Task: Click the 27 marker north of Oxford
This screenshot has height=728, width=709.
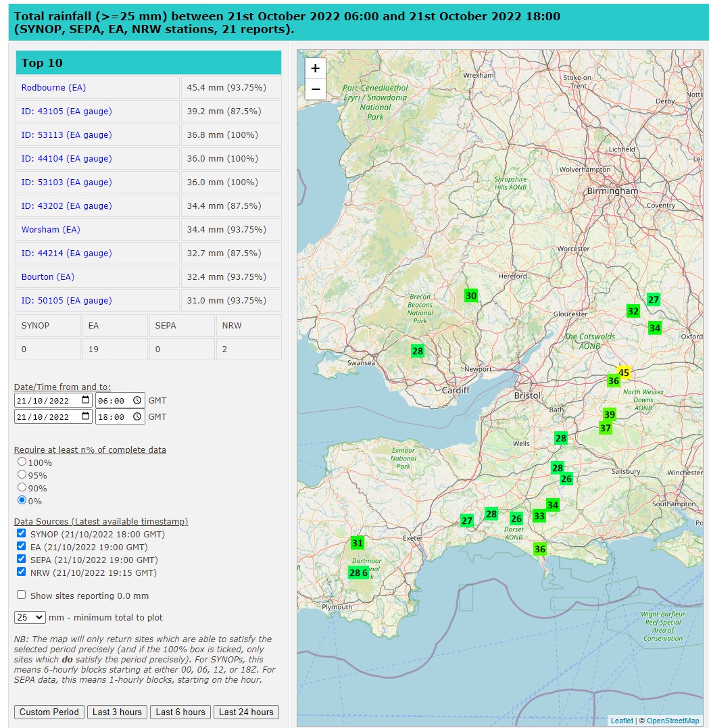Action: point(654,299)
